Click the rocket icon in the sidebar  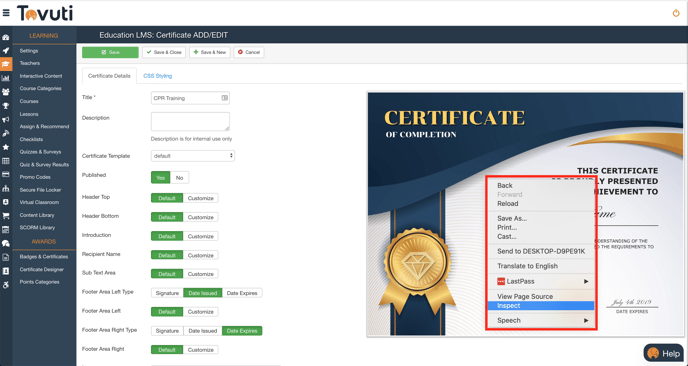coord(6,50)
